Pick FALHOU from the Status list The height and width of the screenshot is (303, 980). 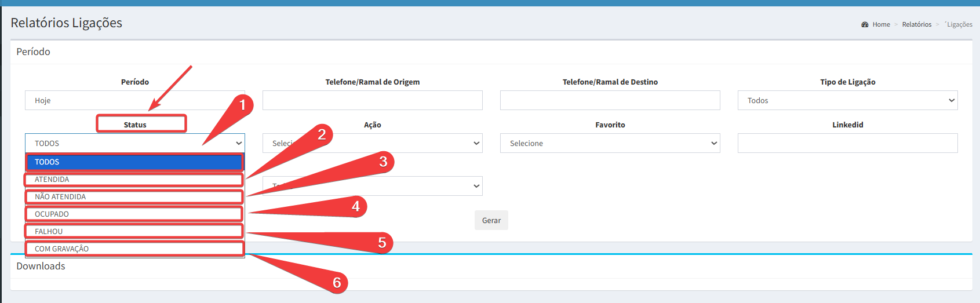[134, 232]
